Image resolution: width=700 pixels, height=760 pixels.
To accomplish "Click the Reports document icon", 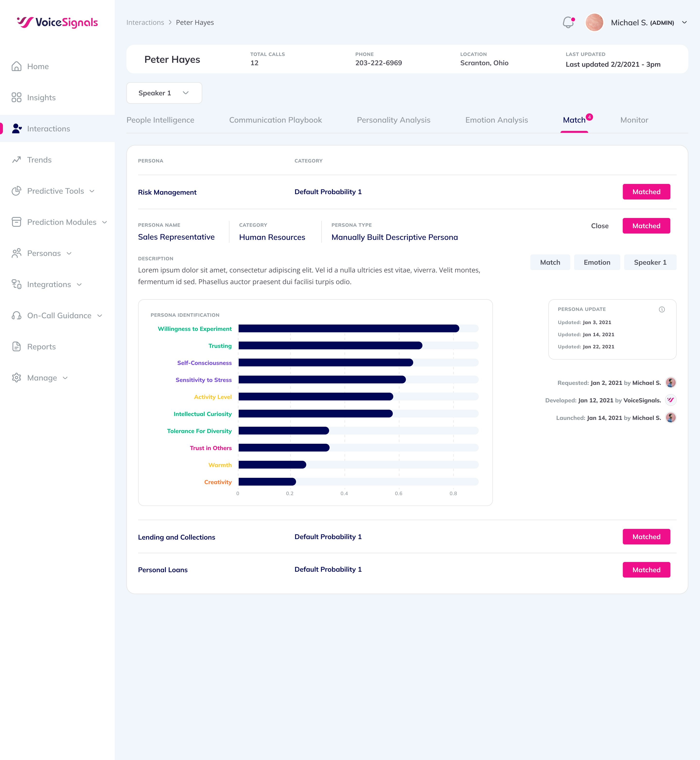I will click(x=16, y=346).
